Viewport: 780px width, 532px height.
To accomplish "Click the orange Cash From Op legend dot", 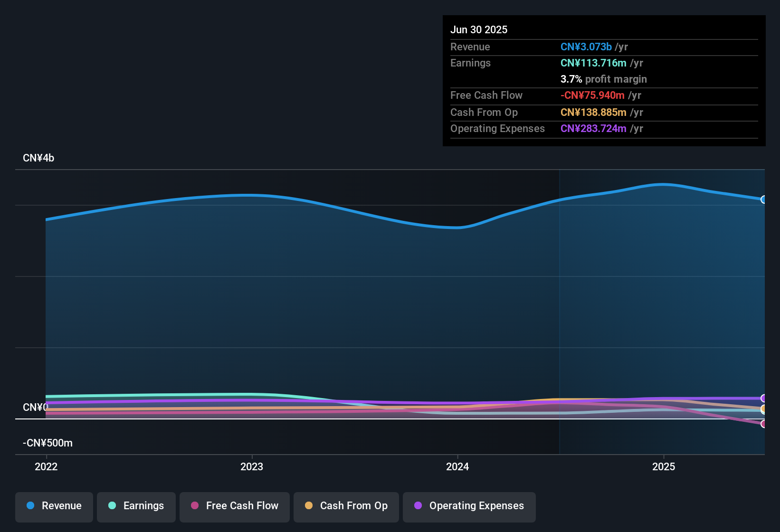I will tap(309, 506).
